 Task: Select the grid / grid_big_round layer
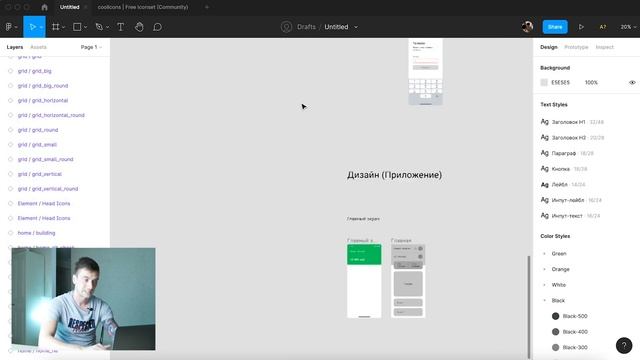pyautogui.click(x=43, y=86)
